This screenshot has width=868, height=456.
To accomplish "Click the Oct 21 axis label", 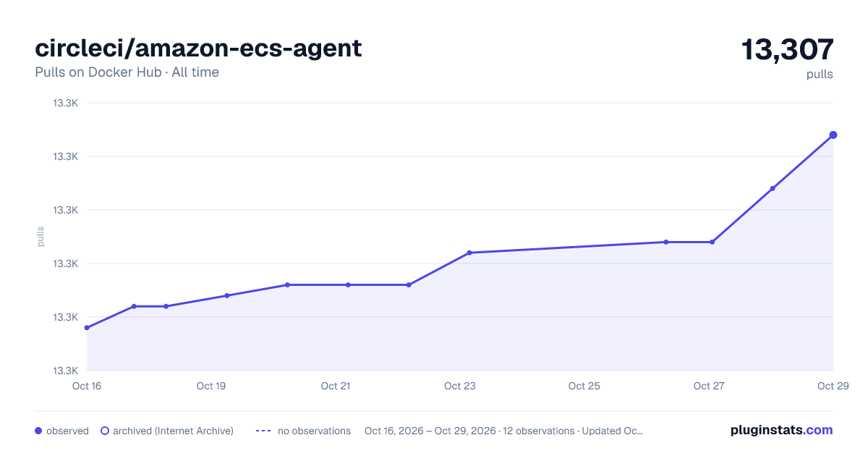I will tap(336, 386).
